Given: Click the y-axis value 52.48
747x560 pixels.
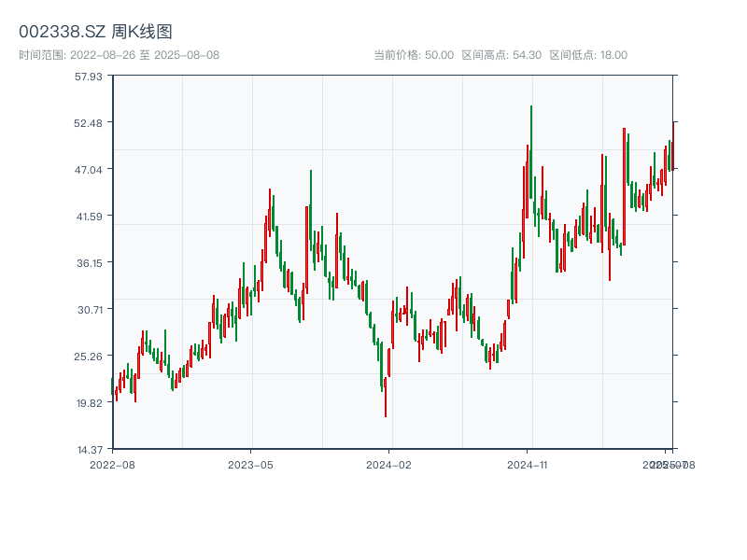Looking at the screenshot, I should coord(88,123).
